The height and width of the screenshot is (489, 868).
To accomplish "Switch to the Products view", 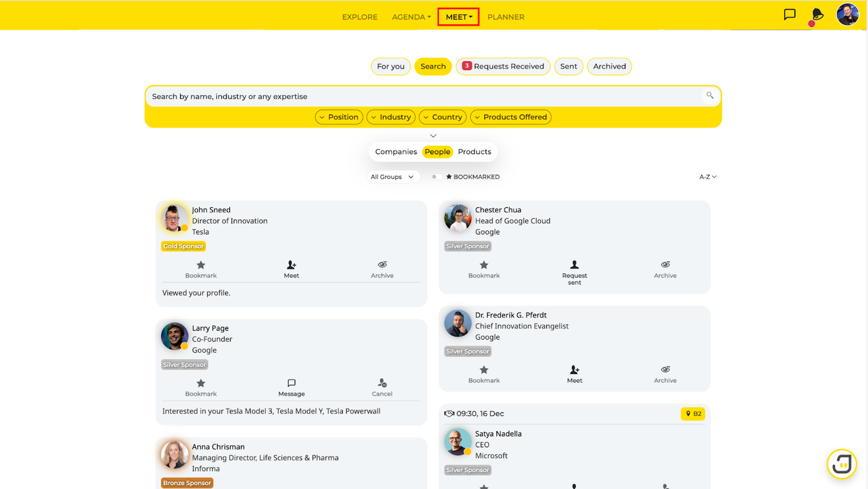I will (474, 152).
